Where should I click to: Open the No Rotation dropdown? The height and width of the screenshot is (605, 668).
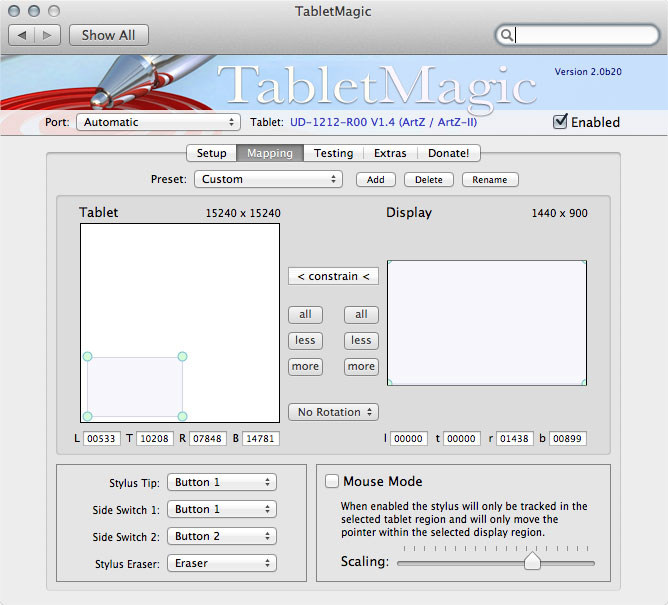pyautogui.click(x=334, y=412)
